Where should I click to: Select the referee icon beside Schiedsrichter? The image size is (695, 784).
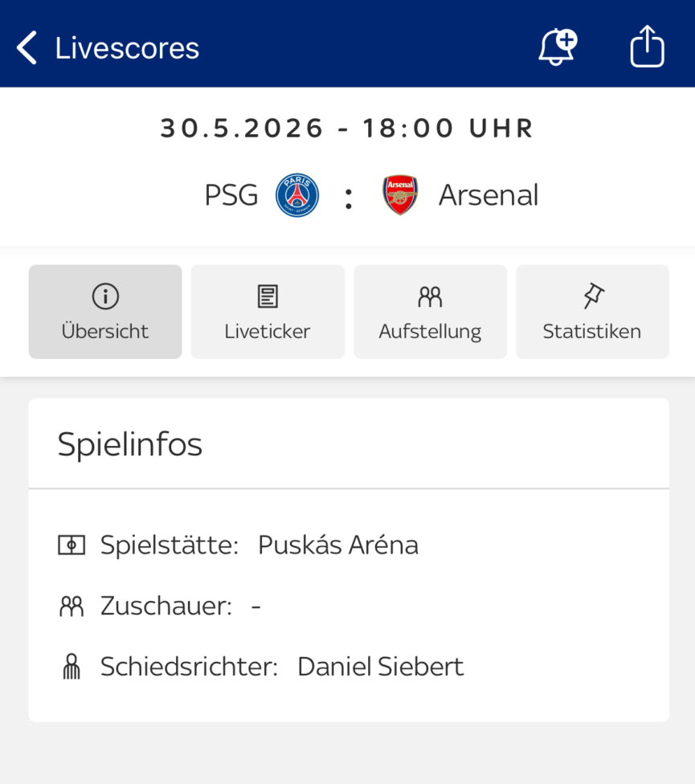pos(72,667)
